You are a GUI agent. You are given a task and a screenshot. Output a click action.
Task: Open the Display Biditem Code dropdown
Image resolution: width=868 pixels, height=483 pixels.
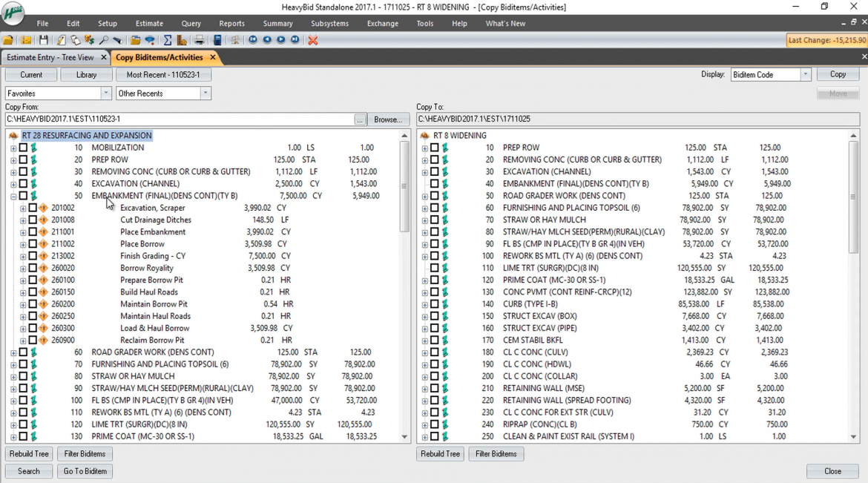click(x=806, y=73)
